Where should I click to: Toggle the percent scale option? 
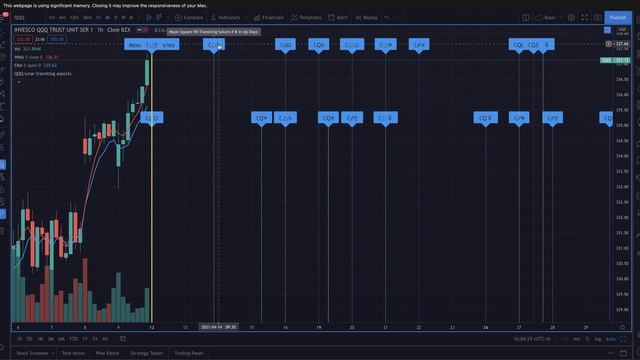click(x=587, y=339)
